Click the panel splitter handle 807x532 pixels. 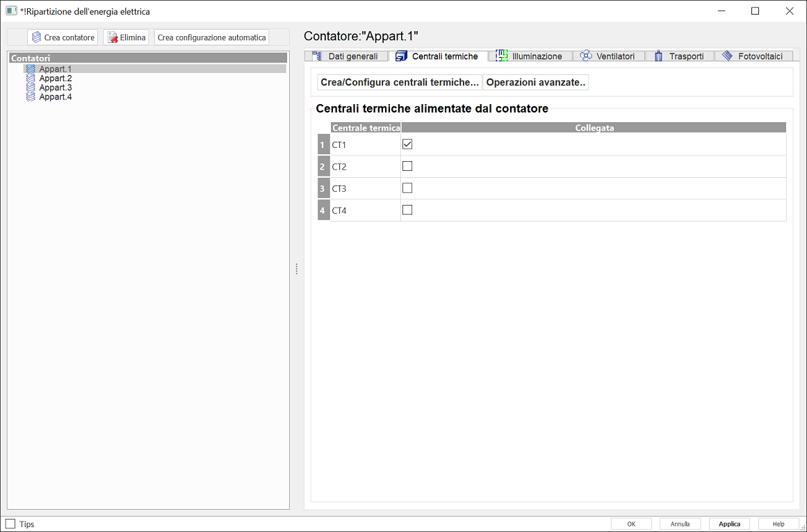point(297,269)
